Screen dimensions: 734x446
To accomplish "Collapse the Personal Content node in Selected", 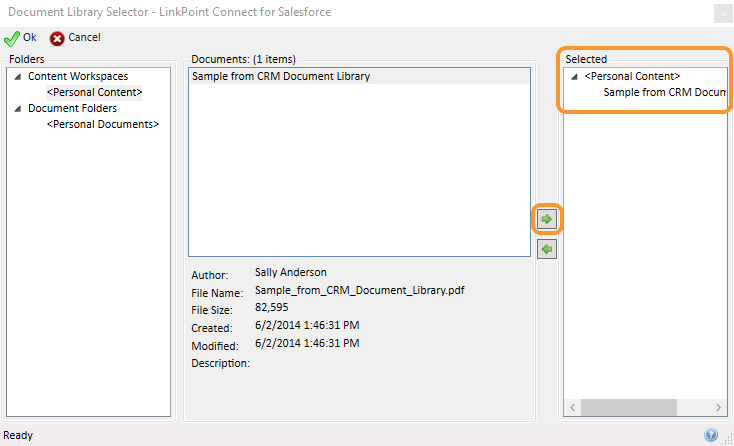I will tap(574, 77).
